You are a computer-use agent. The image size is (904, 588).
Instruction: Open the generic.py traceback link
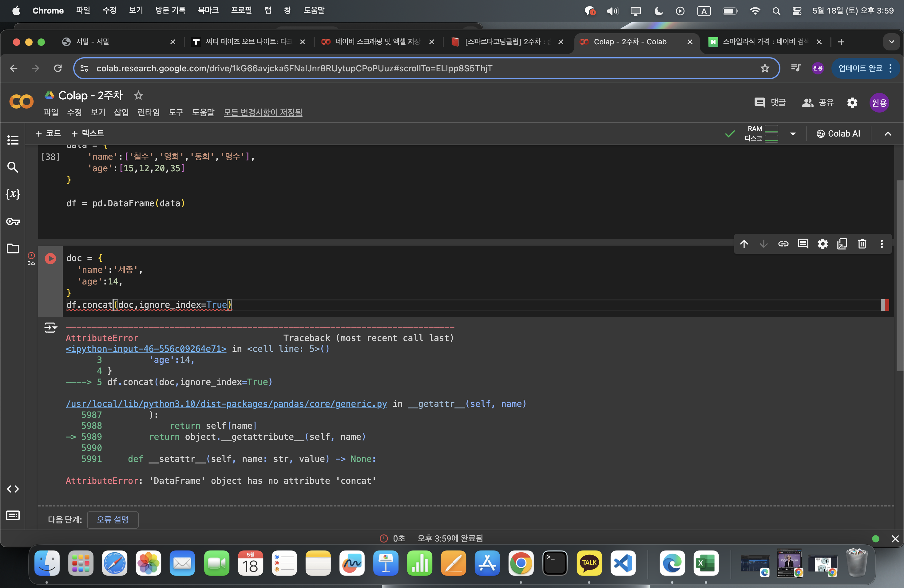pos(226,404)
